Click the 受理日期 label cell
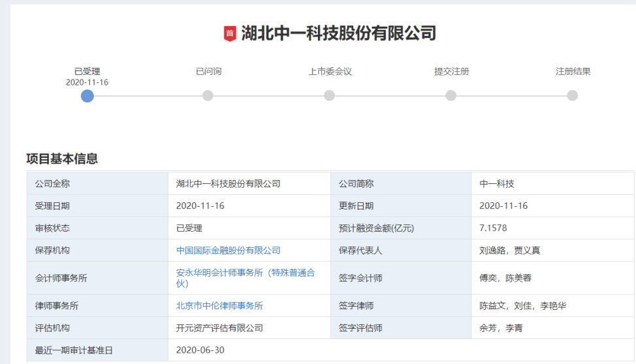This screenshot has width=636, height=364. pyautogui.click(x=97, y=206)
